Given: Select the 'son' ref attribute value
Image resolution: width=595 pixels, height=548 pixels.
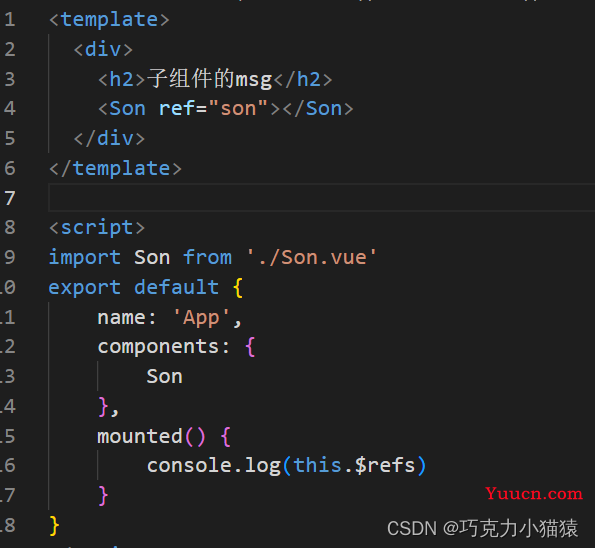Looking at the screenshot, I should pyautogui.click(x=238, y=109).
